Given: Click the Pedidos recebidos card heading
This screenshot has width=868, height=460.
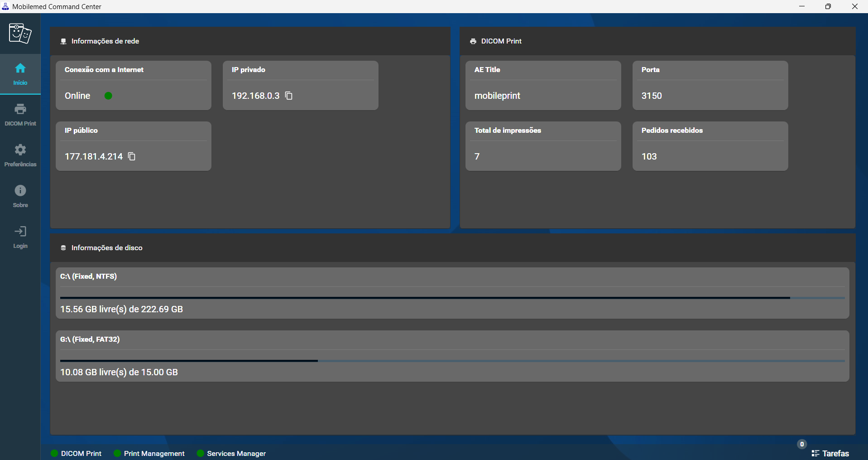Looking at the screenshot, I should tap(672, 131).
